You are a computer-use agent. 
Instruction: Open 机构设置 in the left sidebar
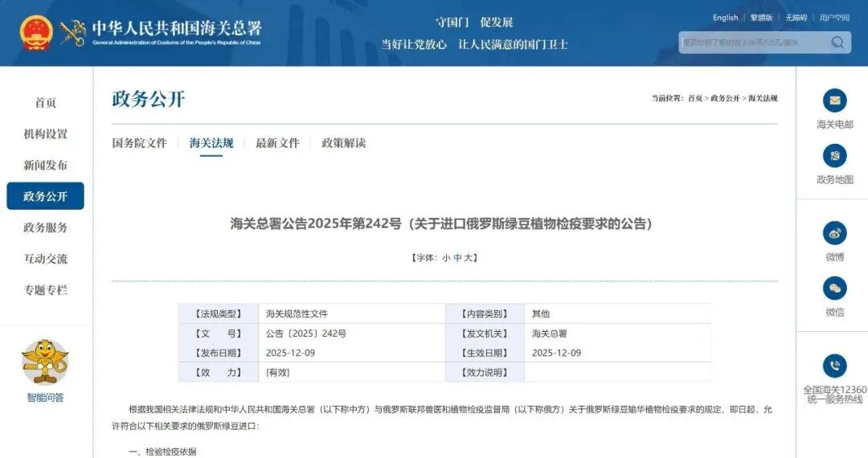click(45, 134)
